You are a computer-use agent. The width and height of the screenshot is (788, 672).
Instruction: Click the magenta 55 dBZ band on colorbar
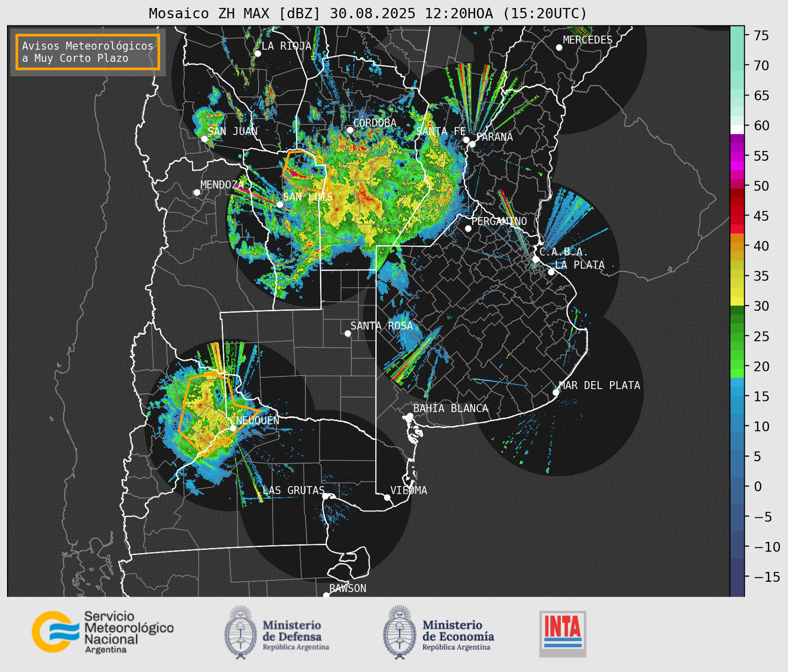tap(737, 156)
